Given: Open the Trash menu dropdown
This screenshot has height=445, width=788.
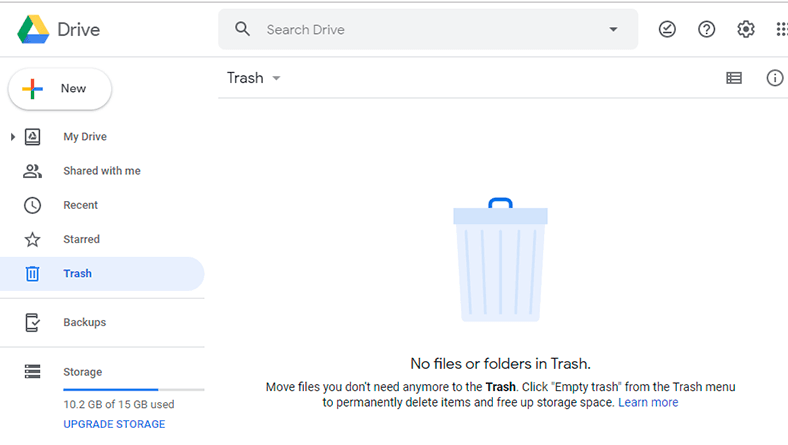Looking at the screenshot, I should [253, 78].
